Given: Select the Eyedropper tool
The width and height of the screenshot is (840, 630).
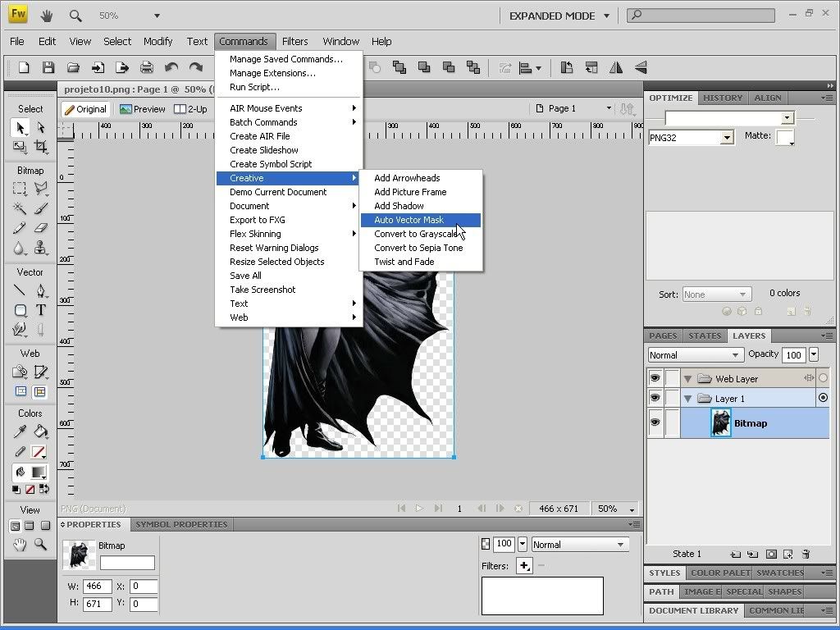Looking at the screenshot, I should pyautogui.click(x=20, y=431).
